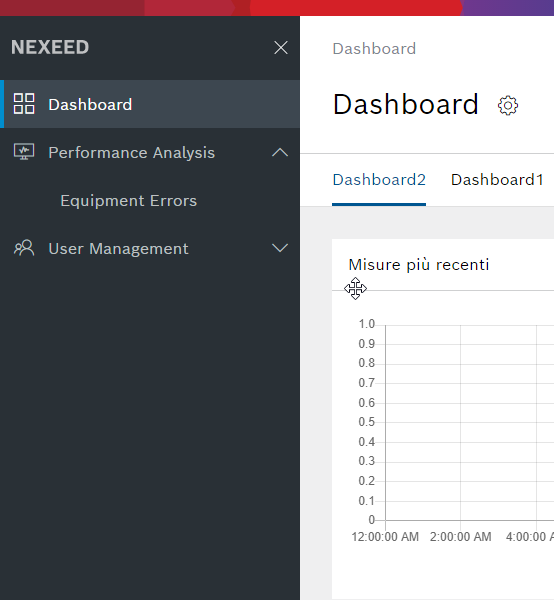Click the Misure più recenti widget title

[419, 265]
